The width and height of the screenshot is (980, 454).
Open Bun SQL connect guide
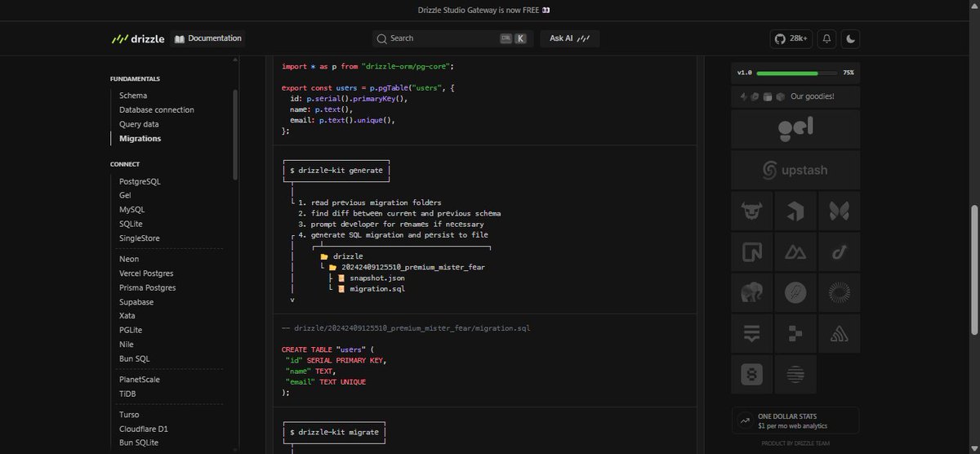tap(135, 358)
